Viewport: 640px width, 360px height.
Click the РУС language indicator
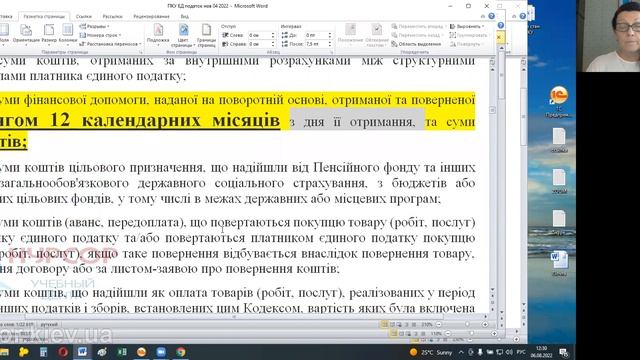tap(521, 352)
